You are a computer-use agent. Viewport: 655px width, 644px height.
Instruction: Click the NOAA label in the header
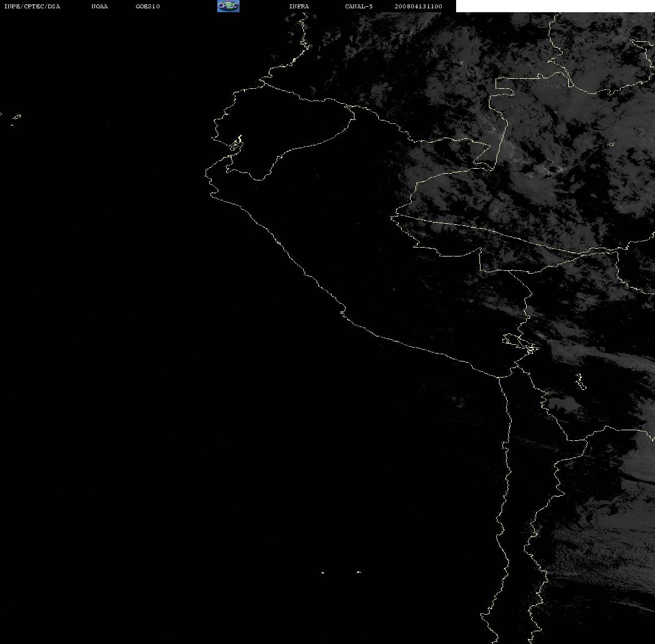click(x=99, y=6)
